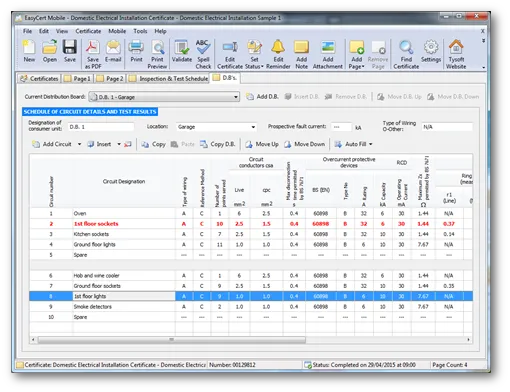Click Add Circuit button

[52, 144]
